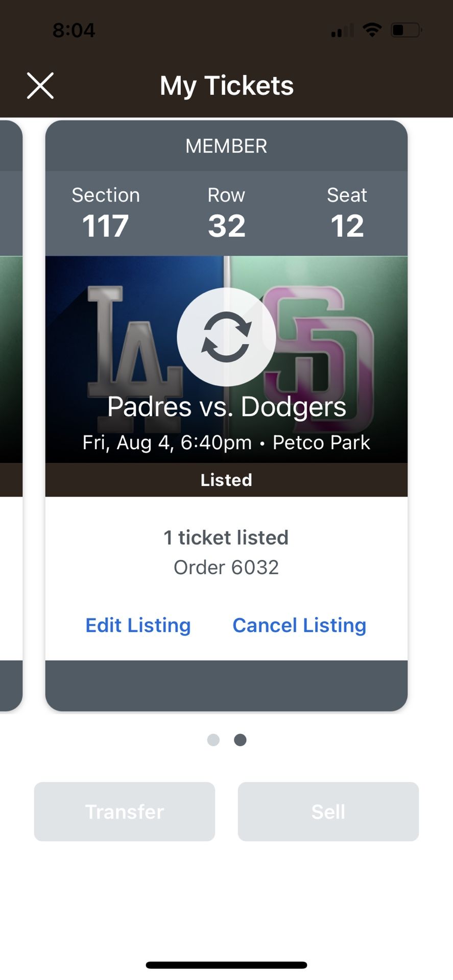Tap the 8:04 clock in status bar
Screen dimensions: 453x980
click(x=74, y=31)
